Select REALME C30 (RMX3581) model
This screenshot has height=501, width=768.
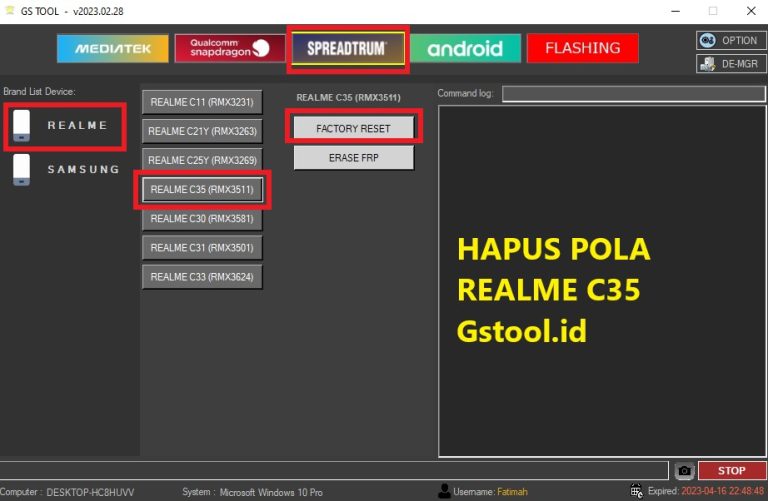click(x=202, y=218)
